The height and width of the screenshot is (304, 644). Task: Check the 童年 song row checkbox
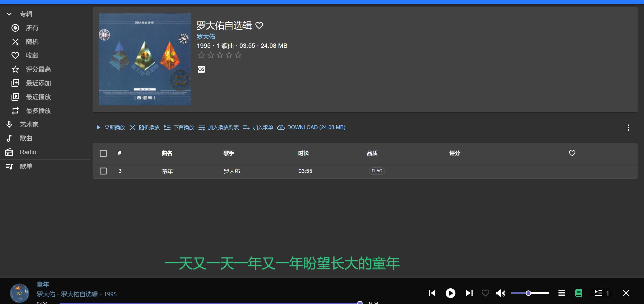pos(103,171)
